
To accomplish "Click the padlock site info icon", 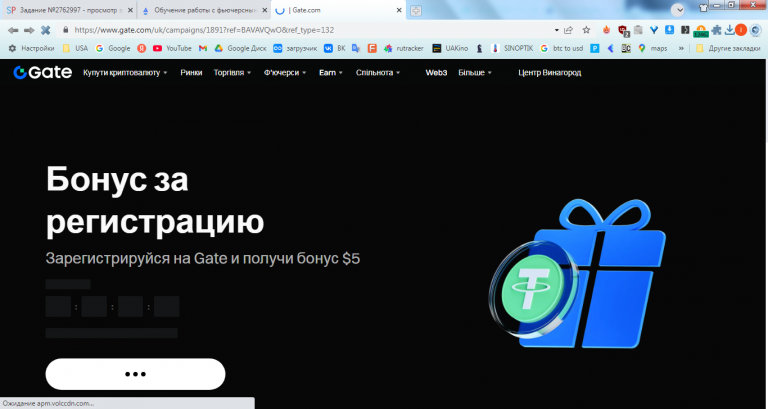I will pyautogui.click(x=65, y=30).
